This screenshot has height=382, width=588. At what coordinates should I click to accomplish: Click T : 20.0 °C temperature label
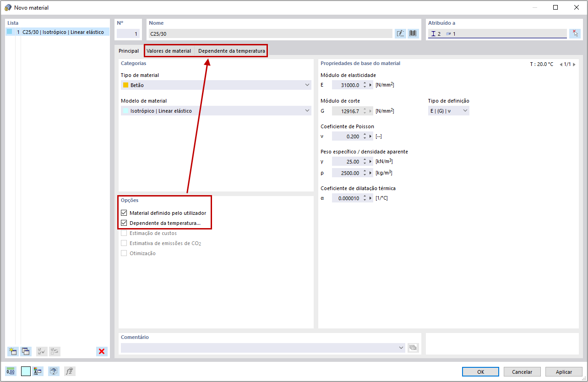point(542,65)
